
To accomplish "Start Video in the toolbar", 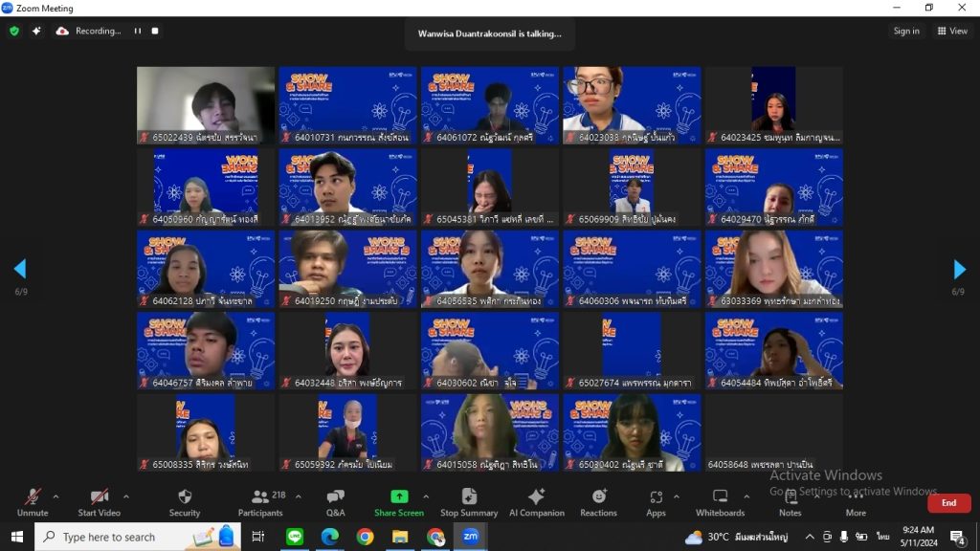I will (99, 503).
